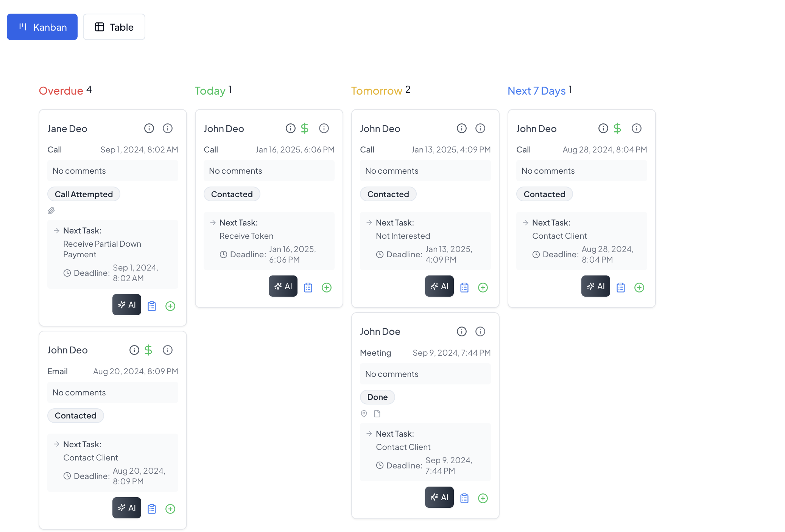
Task: Click the dollar icon on the overdue John Deo card
Action: (148, 350)
